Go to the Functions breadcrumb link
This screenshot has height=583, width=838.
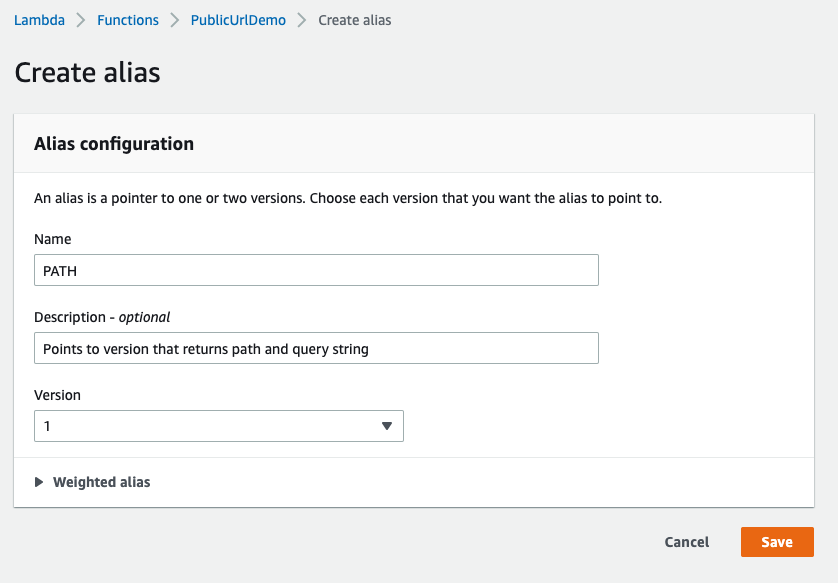coord(128,20)
